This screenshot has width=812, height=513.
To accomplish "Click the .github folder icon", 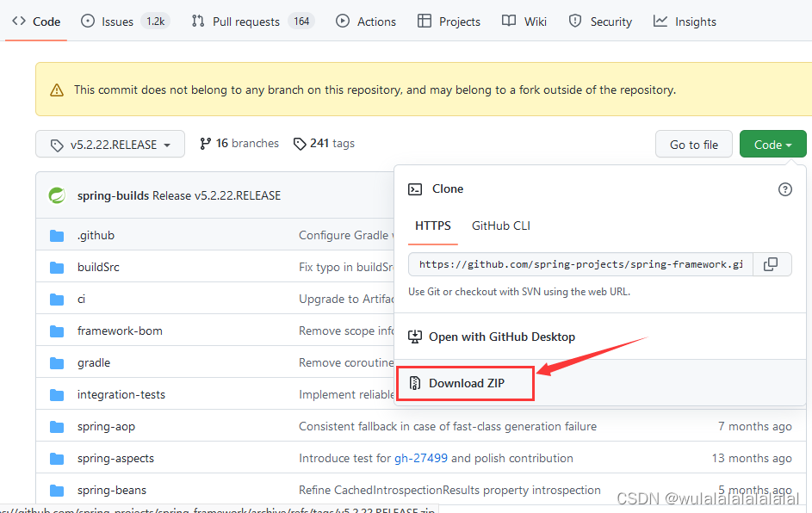I will click(x=57, y=236).
